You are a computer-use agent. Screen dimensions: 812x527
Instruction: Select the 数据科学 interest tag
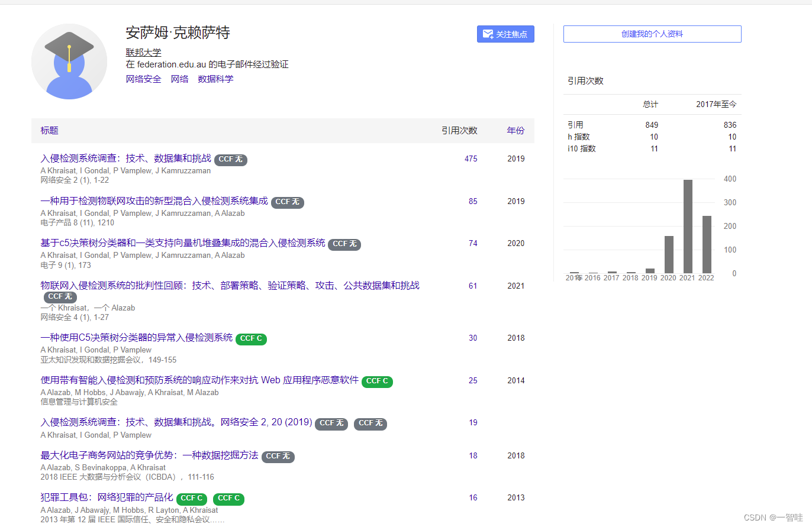point(215,79)
